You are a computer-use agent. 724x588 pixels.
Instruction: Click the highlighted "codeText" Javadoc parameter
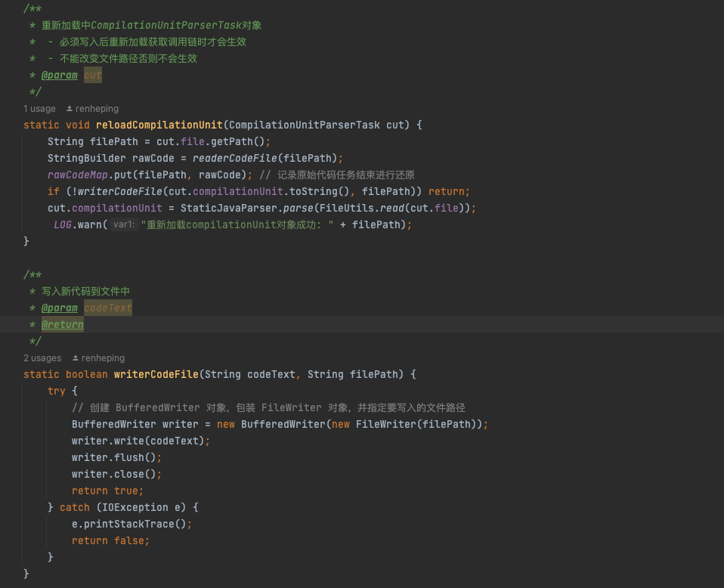[x=108, y=308]
